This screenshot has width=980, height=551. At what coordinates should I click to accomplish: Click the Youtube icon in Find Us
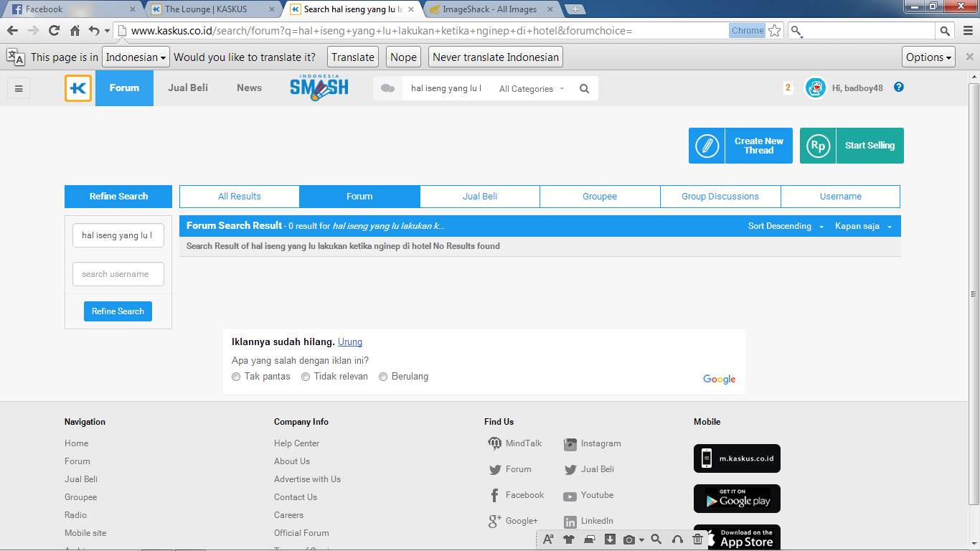570,496
